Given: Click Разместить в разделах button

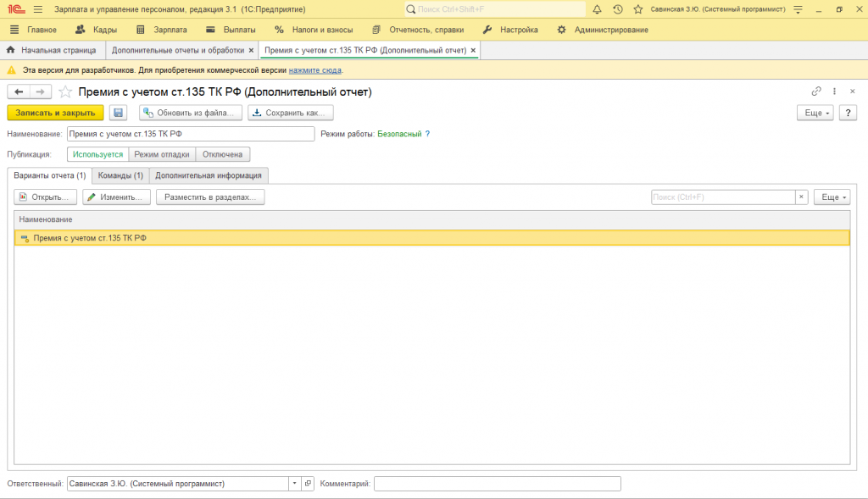Looking at the screenshot, I should pos(210,197).
